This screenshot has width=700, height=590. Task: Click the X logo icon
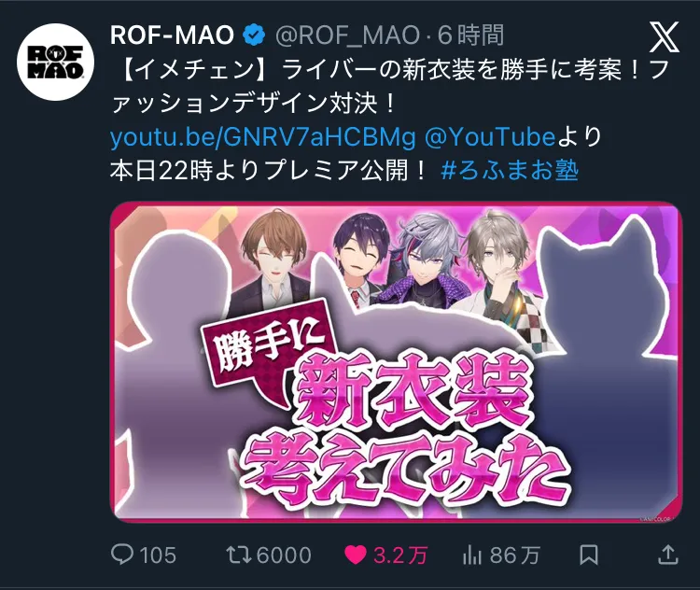click(x=665, y=36)
